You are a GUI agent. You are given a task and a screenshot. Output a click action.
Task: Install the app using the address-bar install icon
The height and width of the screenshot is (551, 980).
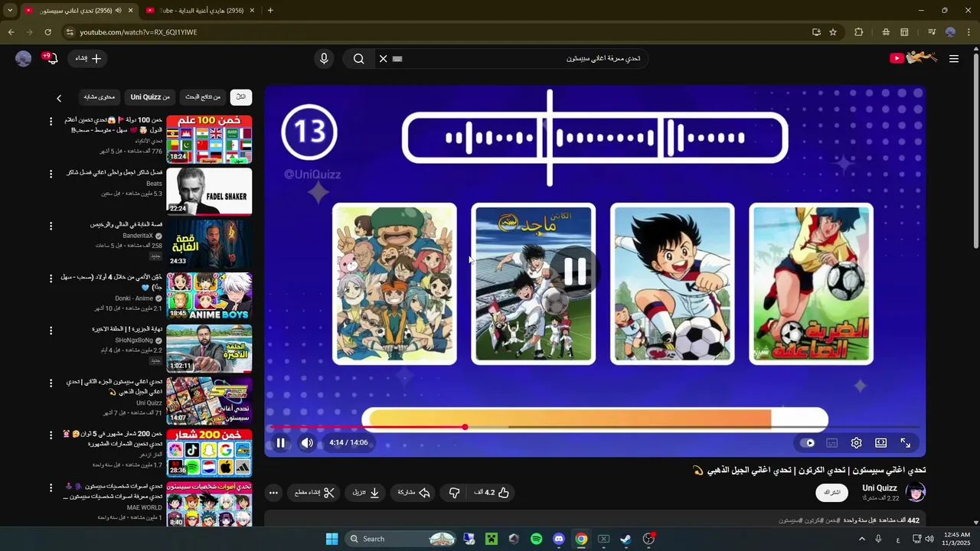tap(816, 32)
